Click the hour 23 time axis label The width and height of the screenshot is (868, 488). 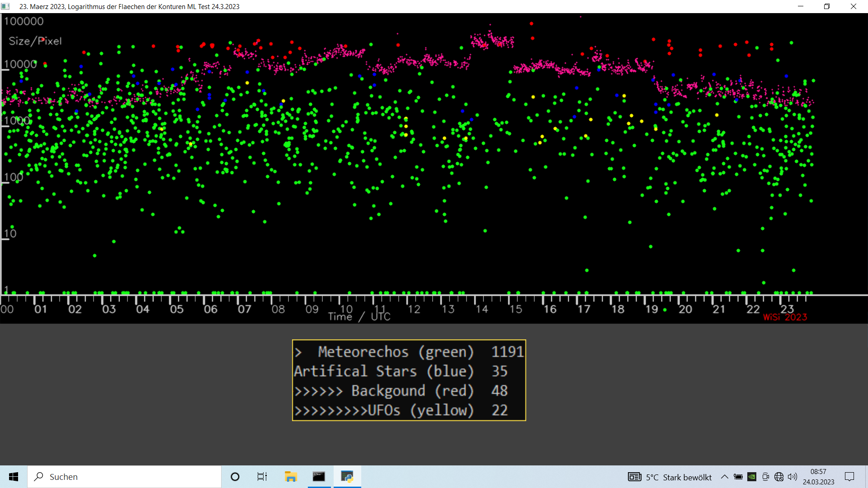click(x=787, y=309)
